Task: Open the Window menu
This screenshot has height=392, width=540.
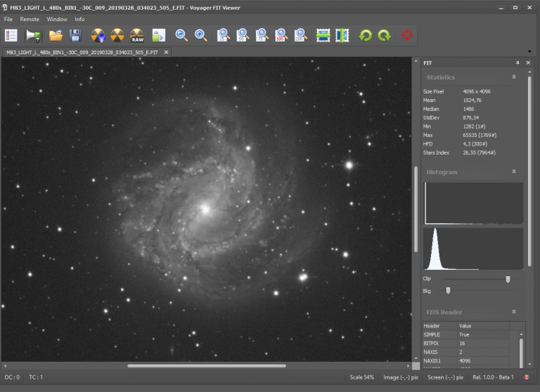Action: click(x=57, y=19)
